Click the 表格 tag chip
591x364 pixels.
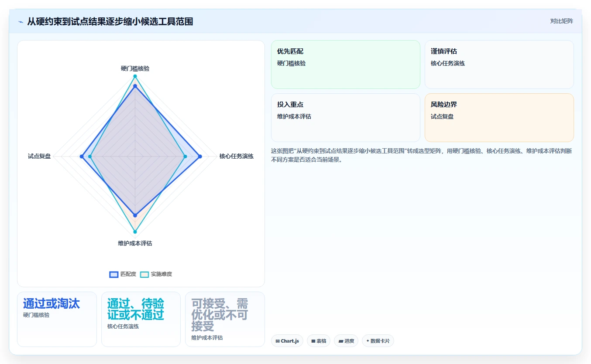pos(319,341)
